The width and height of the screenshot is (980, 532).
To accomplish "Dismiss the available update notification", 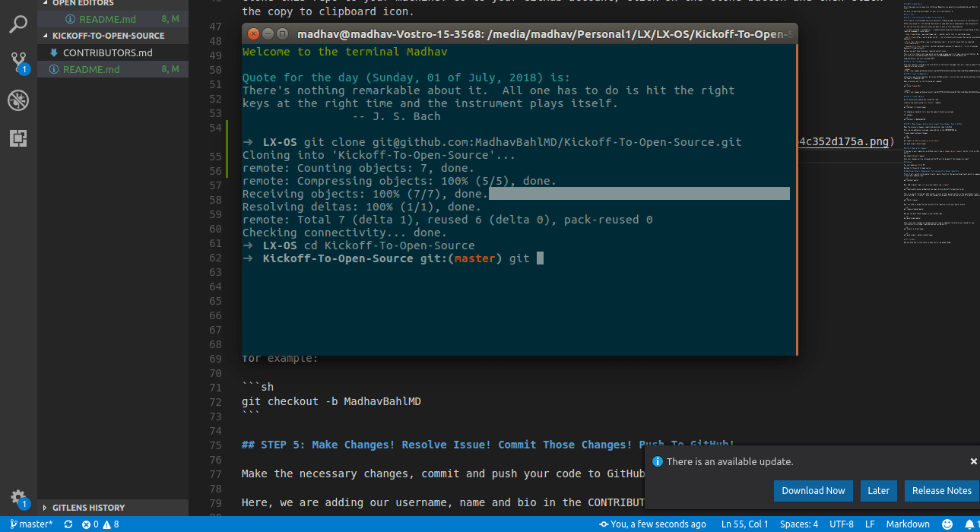I will [973, 461].
